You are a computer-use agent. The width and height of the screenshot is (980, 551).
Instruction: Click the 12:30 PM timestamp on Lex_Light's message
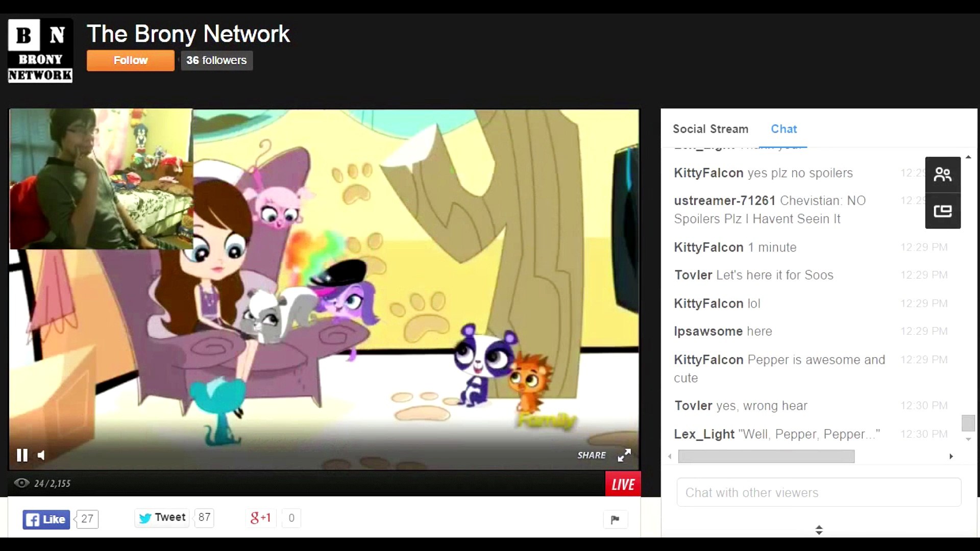pos(924,434)
